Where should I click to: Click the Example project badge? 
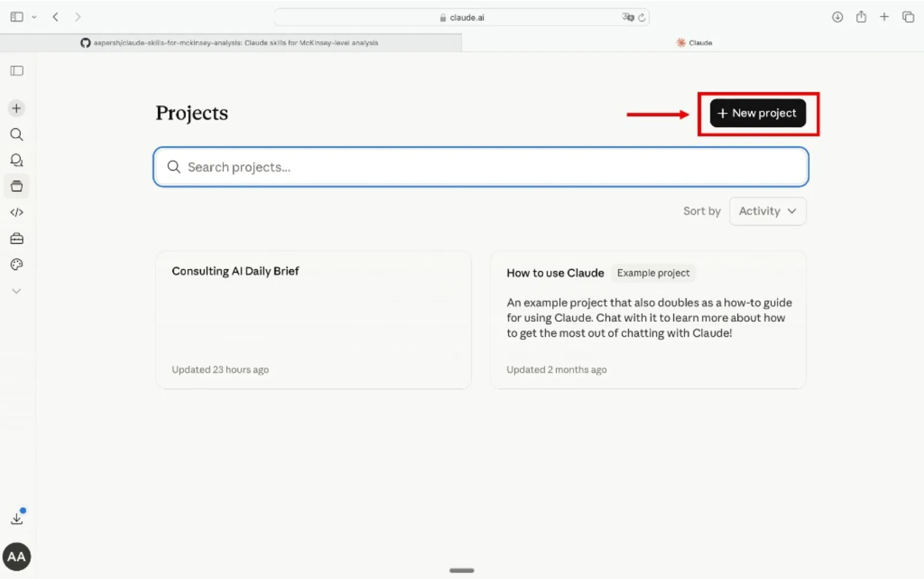click(x=653, y=273)
